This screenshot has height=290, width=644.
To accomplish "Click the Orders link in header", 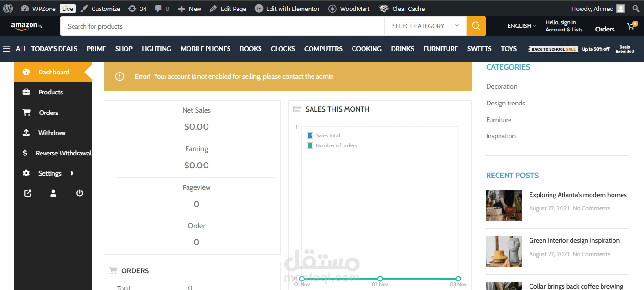I will click(x=605, y=29).
